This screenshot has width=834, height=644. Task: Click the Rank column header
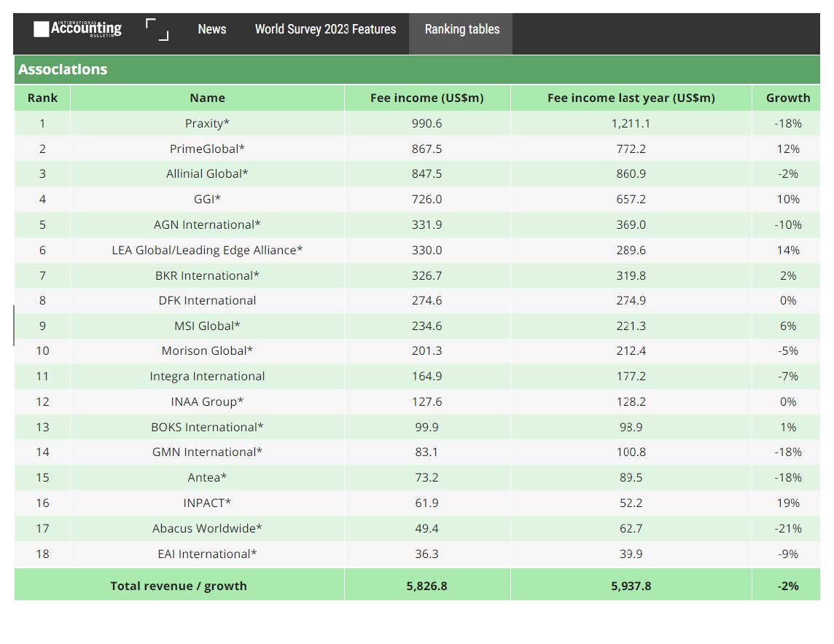42,98
